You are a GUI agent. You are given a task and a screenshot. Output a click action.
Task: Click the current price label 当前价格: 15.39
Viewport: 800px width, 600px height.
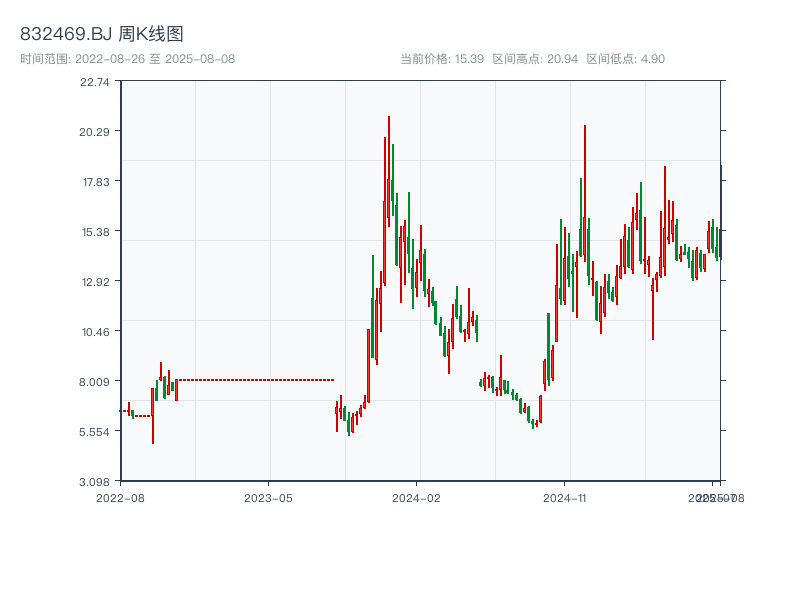pos(442,59)
